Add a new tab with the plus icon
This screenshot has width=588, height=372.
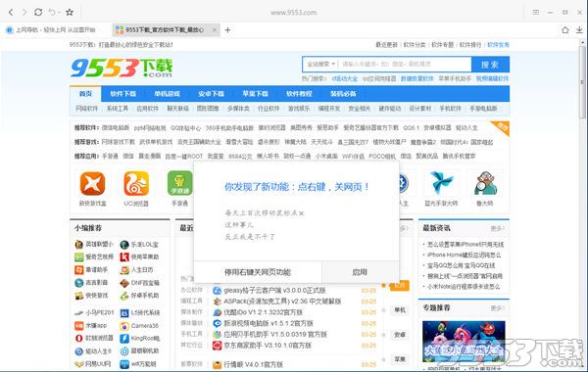click(227, 30)
